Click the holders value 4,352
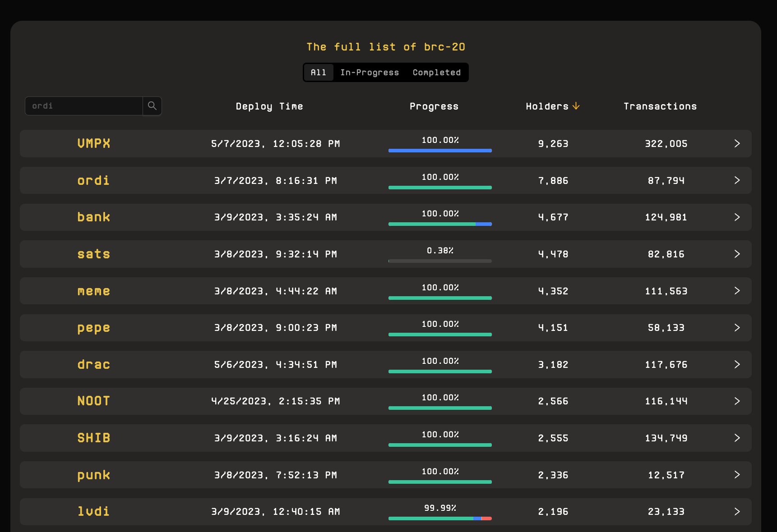The width and height of the screenshot is (777, 532). coord(553,291)
